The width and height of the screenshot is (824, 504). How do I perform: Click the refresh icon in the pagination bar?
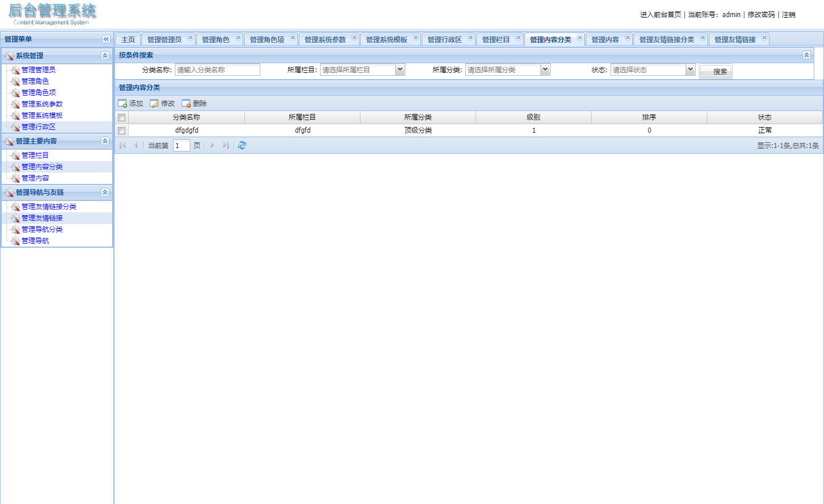(241, 145)
